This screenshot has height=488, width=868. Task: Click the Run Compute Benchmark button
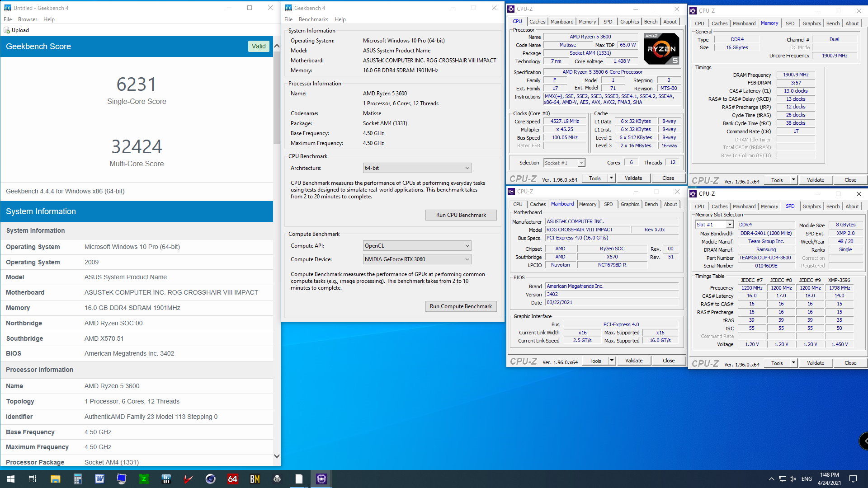coord(461,306)
